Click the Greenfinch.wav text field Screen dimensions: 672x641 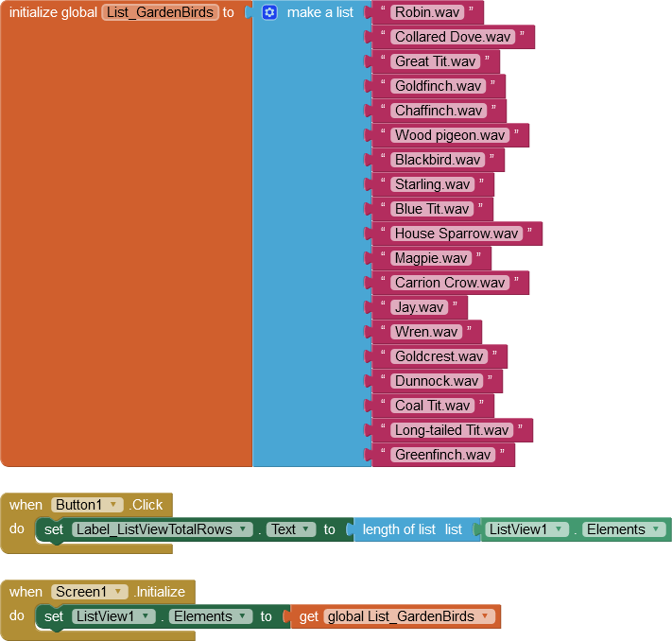(442, 455)
